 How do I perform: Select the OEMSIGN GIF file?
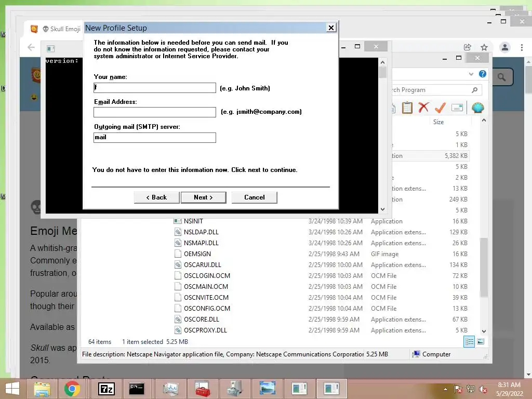coord(197,254)
